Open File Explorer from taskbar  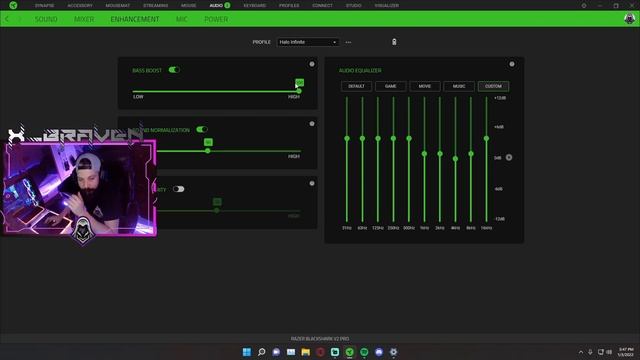[306, 352]
